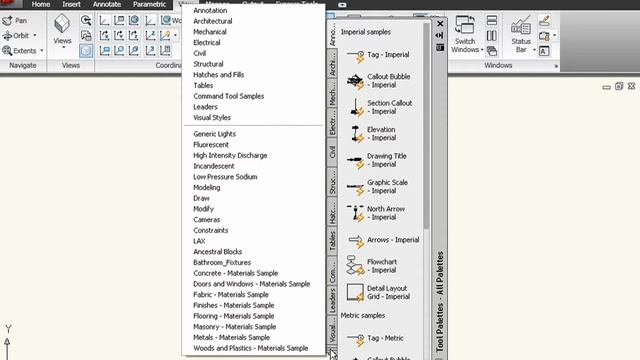The width and height of the screenshot is (640, 360).
Task: Switch to the Tables palette side tab
Action: (x=332, y=241)
